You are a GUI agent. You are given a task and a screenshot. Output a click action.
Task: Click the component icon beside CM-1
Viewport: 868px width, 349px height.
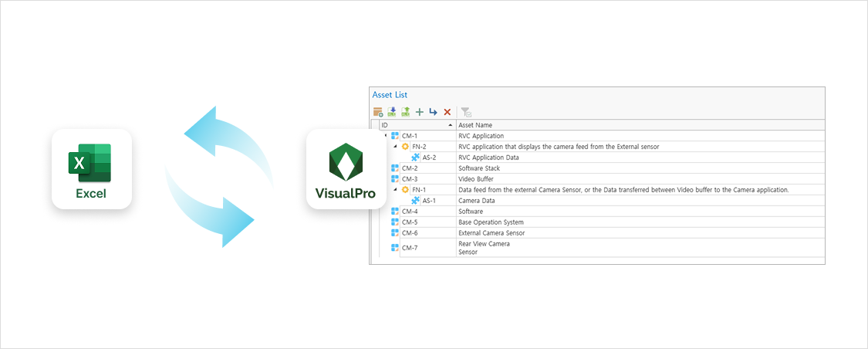click(x=395, y=136)
